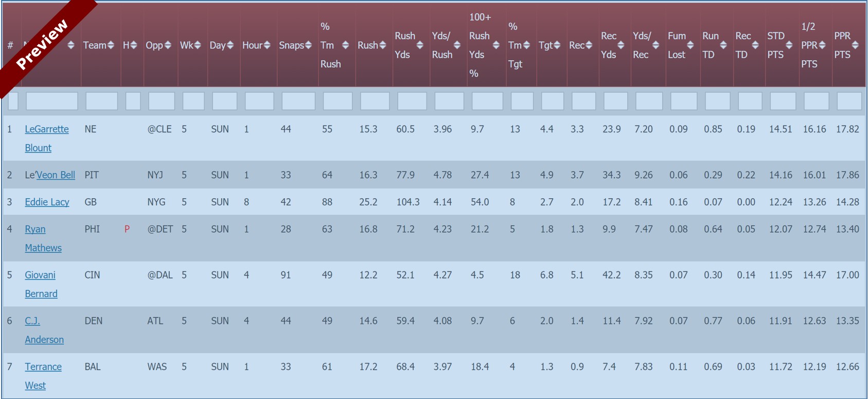Click the player name filter field
This screenshot has width=868, height=399.
(x=51, y=101)
